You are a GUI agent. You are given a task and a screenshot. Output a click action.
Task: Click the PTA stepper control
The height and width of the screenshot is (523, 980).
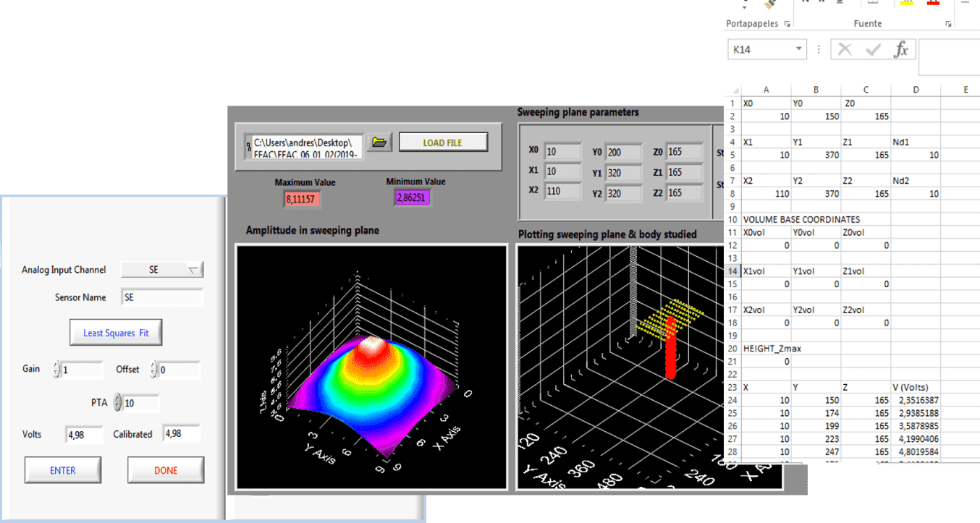pos(118,403)
